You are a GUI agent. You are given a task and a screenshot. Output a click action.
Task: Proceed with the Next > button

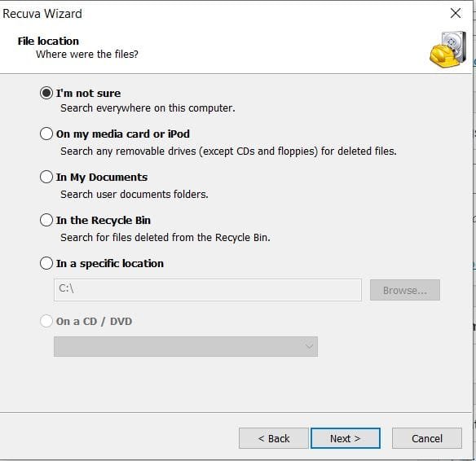point(346,438)
